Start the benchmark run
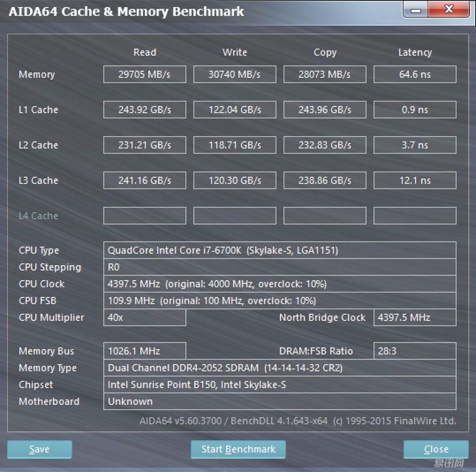This screenshot has width=476, height=472. (238, 449)
